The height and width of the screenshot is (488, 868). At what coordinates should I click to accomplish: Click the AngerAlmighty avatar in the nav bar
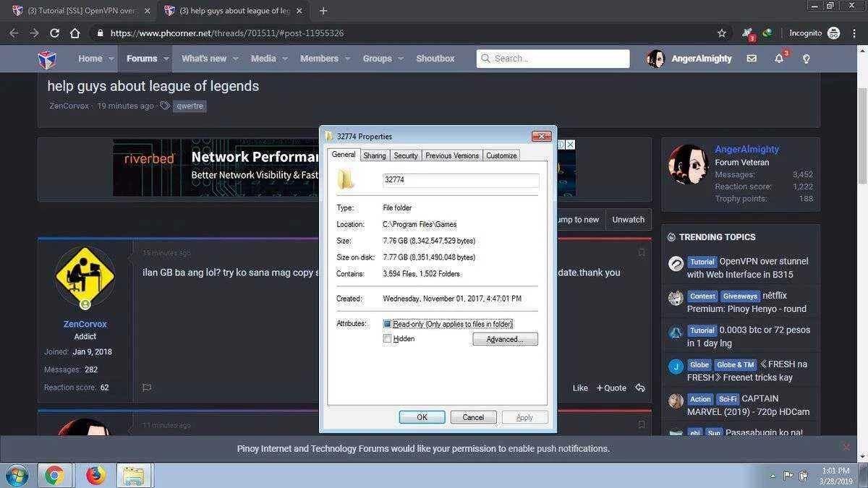click(x=655, y=59)
